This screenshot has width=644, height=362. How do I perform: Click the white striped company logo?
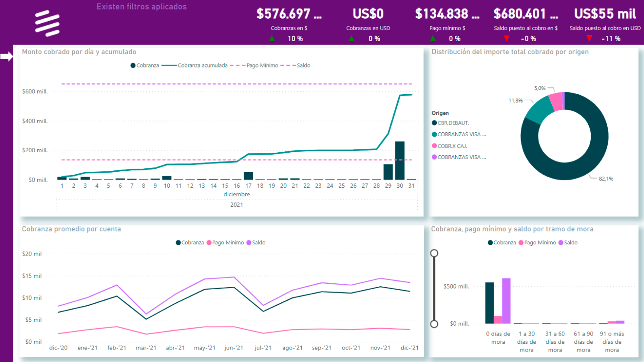(47, 23)
